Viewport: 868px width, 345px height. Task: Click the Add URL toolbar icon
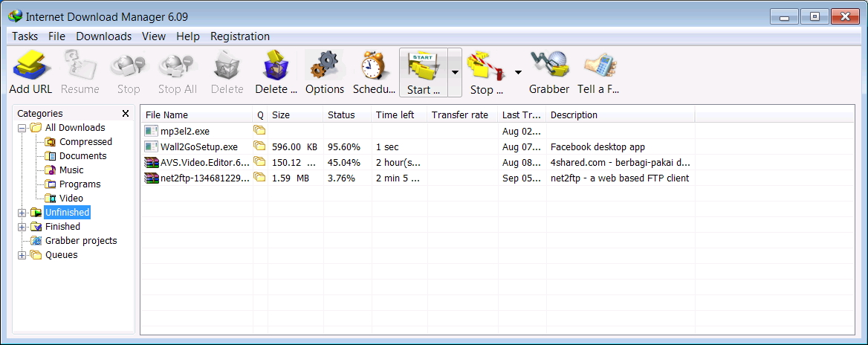click(x=31, y=65)
